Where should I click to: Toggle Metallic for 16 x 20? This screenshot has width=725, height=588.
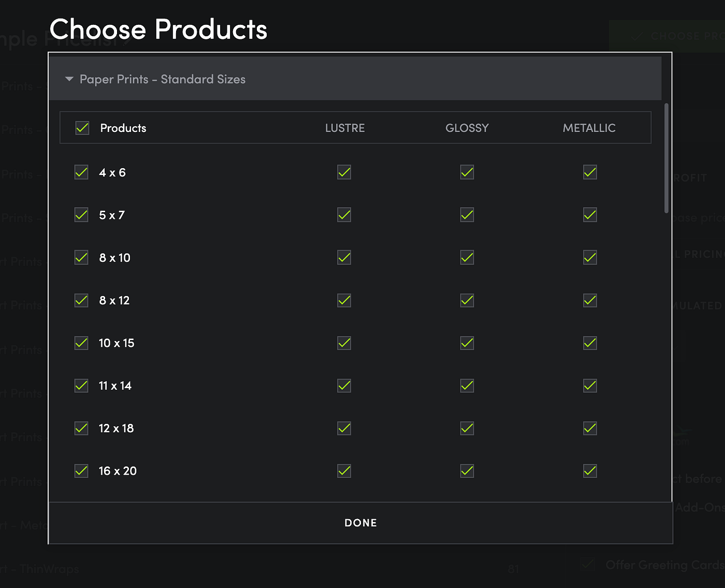(x=590, y=471)
